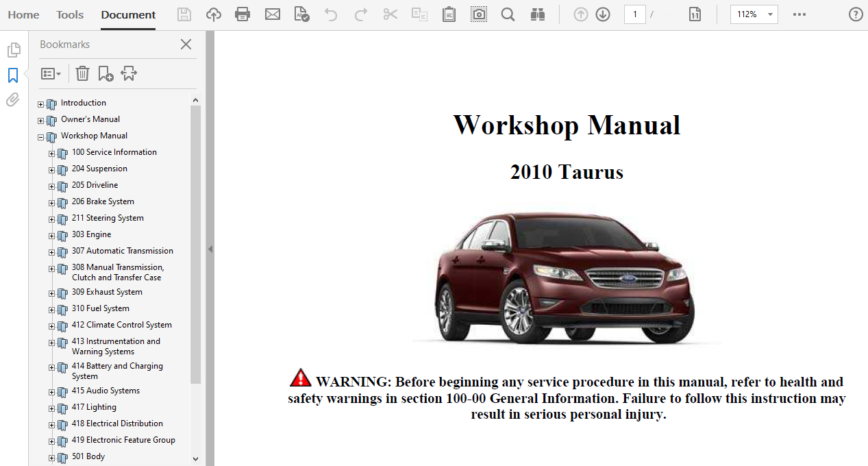Toggle the Bookmarks panel sidebar icon
868x466 pixels.
(x=13, y=75)
